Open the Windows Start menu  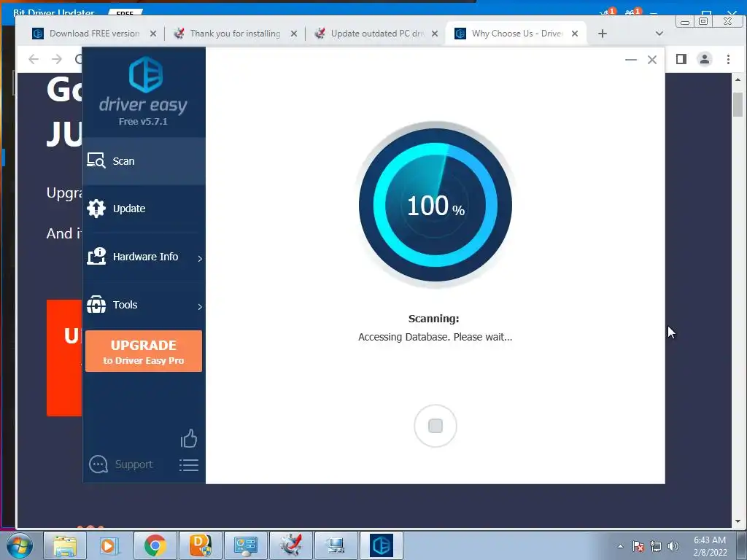click(20, 545)
